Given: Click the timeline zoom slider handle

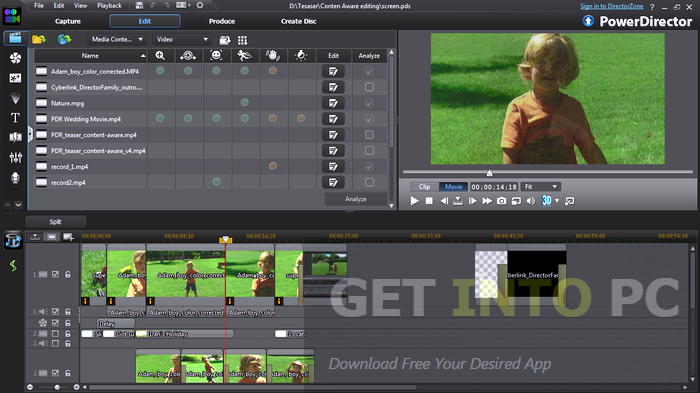Looking at the screenshot, I should pos(57,387).
